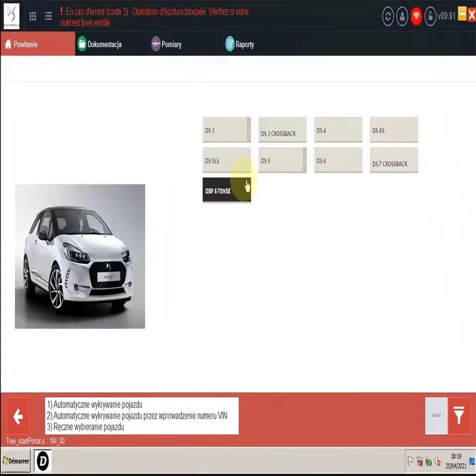
Task: Click the white DS 3 car thumbnail
Action: (79, 256)
